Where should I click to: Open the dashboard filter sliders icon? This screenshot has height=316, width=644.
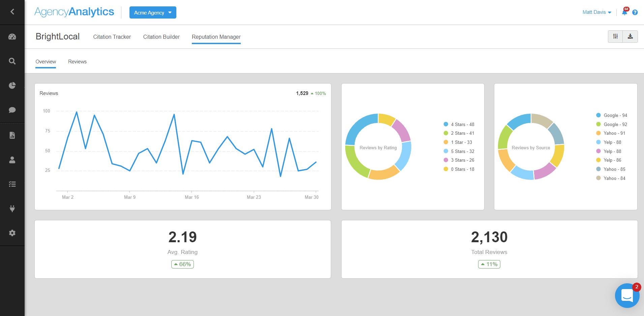click(x=615, y=36)
